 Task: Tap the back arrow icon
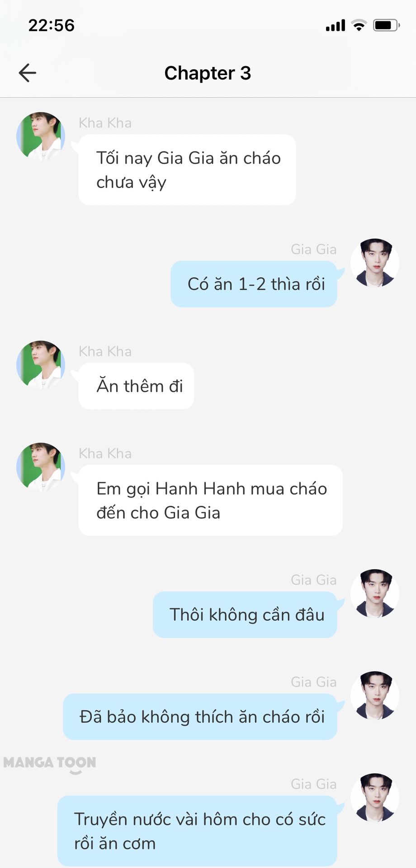tap(27, 73)
